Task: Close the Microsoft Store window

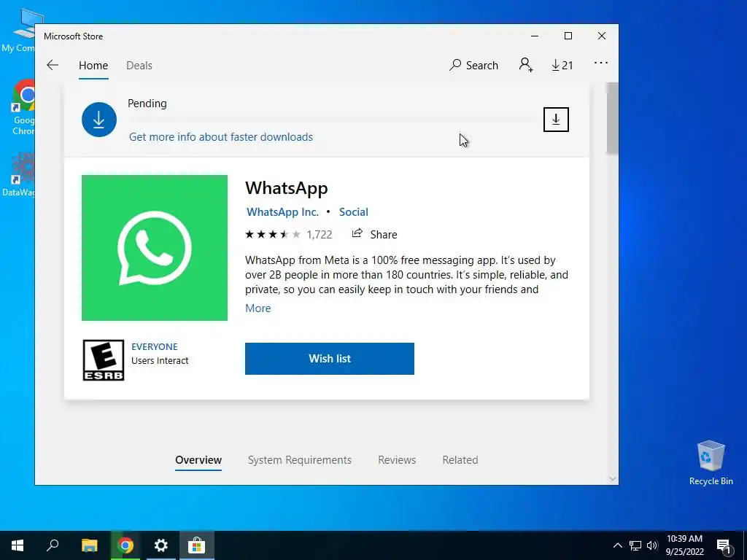Action: [602, 36]
